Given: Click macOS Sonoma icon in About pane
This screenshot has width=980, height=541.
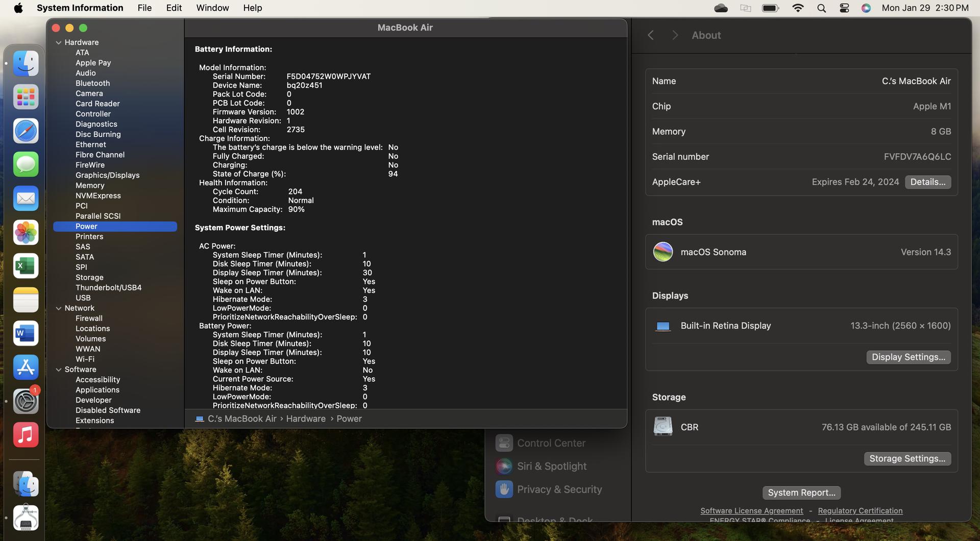Looking at the screenshot, I should coord(663,252).
